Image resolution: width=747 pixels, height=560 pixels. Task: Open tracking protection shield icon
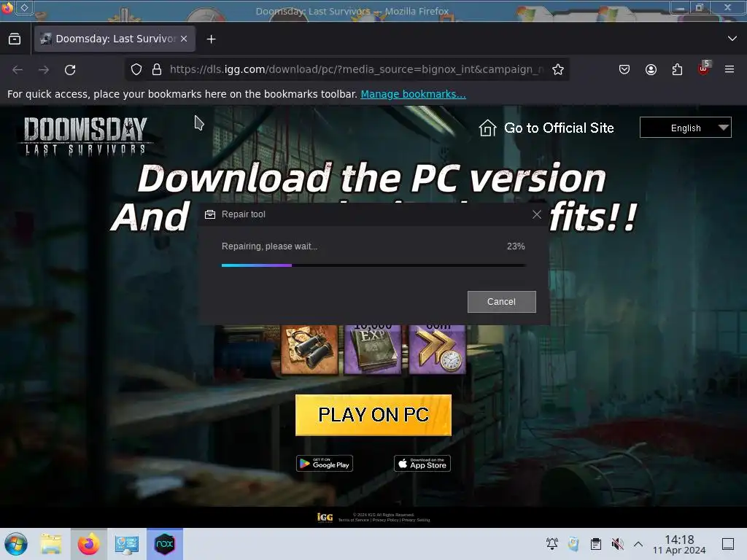tap(136, 69)
